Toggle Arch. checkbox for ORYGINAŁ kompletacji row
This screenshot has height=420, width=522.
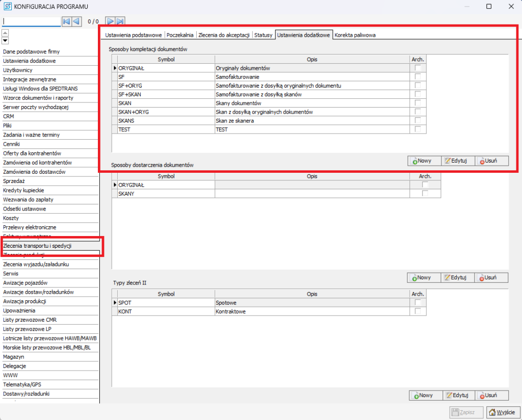tap(418, 68)
